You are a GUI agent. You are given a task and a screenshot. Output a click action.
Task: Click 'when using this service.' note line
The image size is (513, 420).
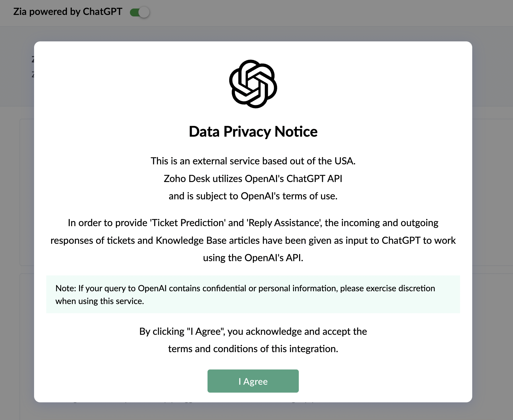[x=99, y=301]
